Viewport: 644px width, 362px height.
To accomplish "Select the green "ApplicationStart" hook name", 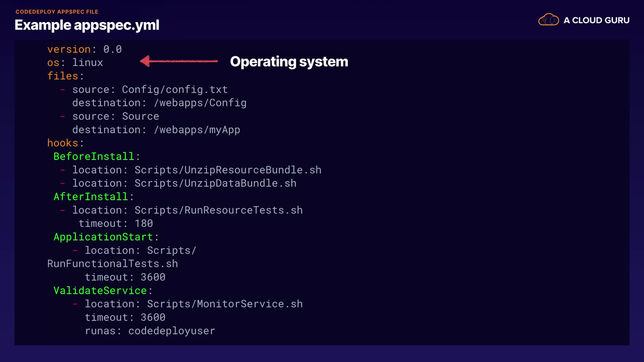I will point(103,237).
